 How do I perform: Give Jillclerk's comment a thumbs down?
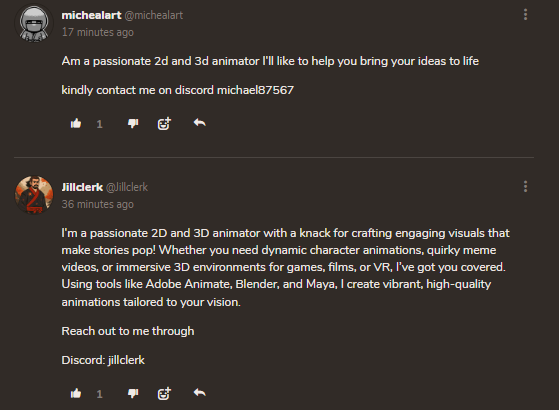tap(133, 393)
